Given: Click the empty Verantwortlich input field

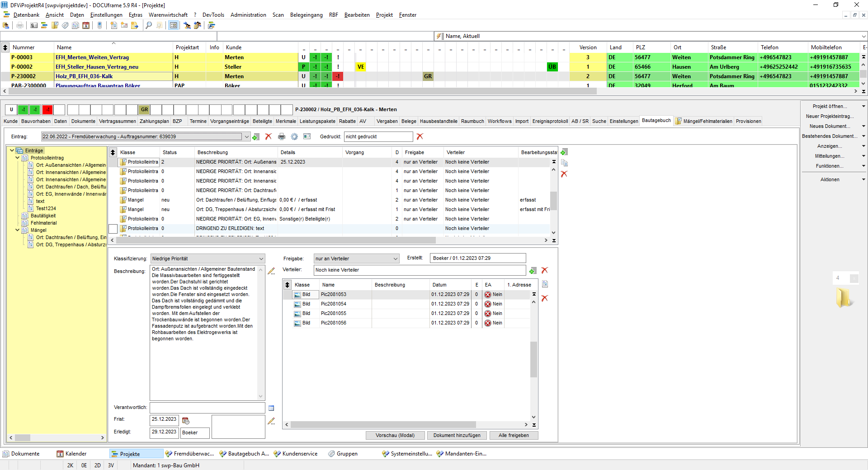Looking at the screenshot, I should 208,408.
